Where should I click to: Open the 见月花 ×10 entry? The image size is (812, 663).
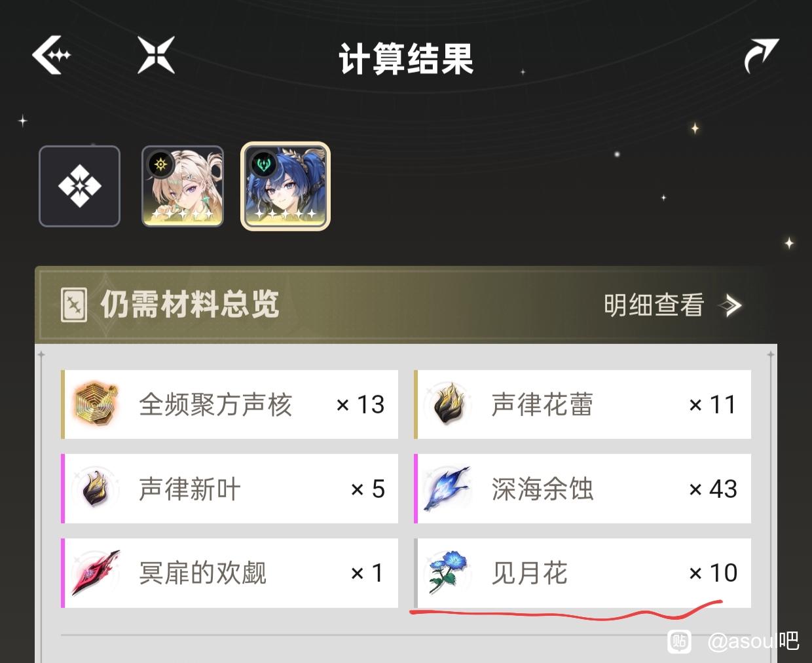coord(583,573)
